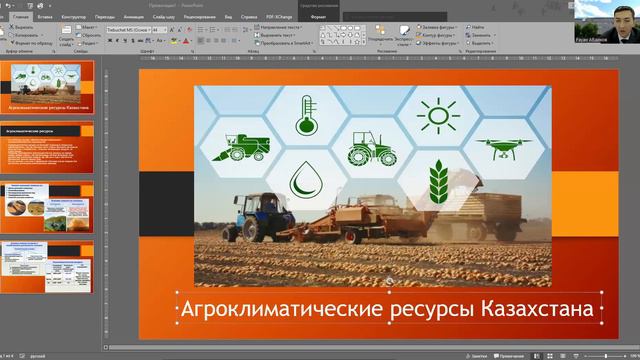The image size is (640, 360).
Task: Open Макет (Layout) dropdown
Action: click(x=87, y=27)
